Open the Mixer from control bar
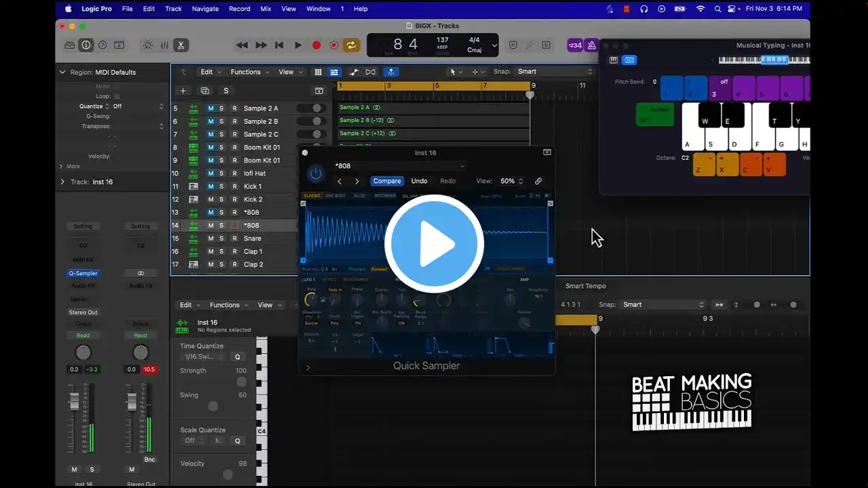The width and height of the screenshot is (868, 488). pos(164,45)
